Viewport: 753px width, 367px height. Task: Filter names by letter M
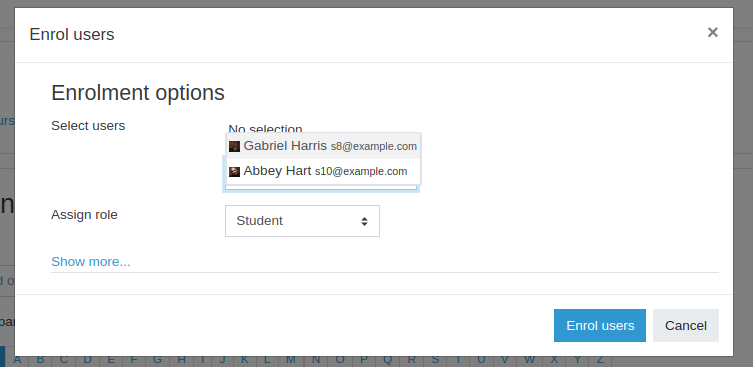(291, 360)
